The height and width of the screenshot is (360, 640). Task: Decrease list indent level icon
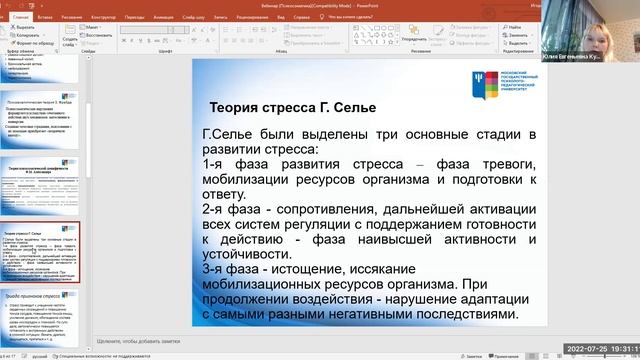coord(255,29)
